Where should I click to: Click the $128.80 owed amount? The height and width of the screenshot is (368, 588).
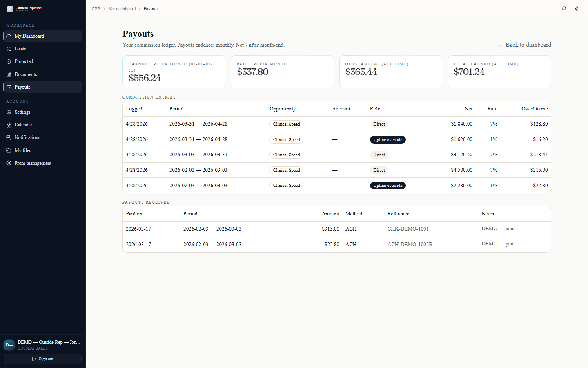[539, 124]
